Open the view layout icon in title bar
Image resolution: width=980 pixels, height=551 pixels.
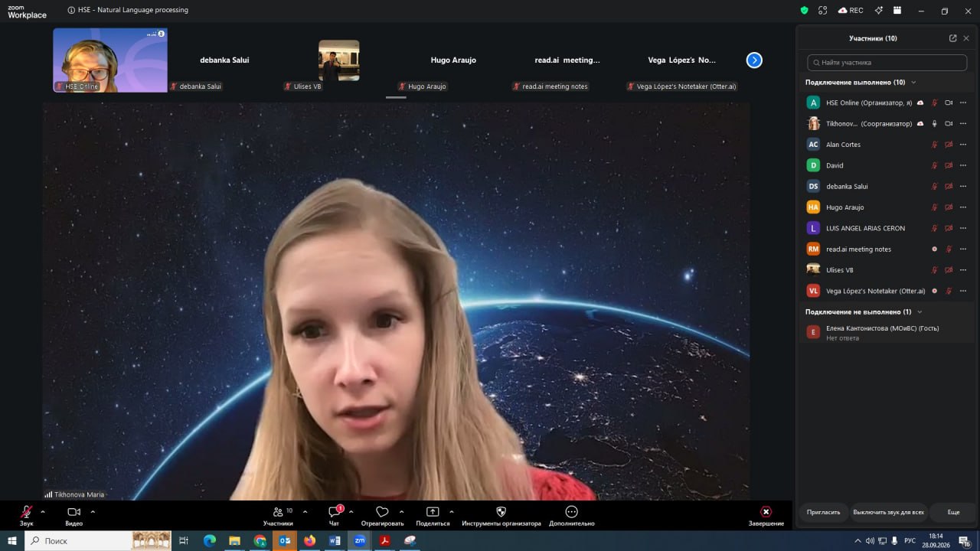[897, 11]
